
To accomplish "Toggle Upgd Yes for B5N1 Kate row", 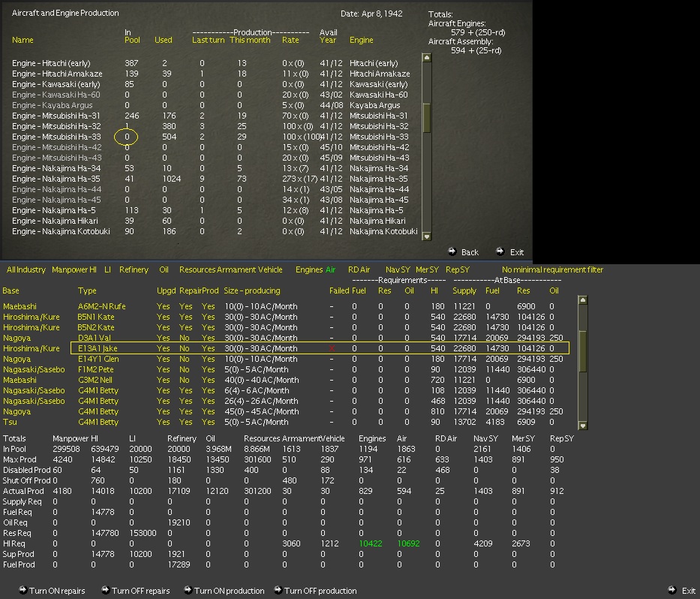I will 163,318.
